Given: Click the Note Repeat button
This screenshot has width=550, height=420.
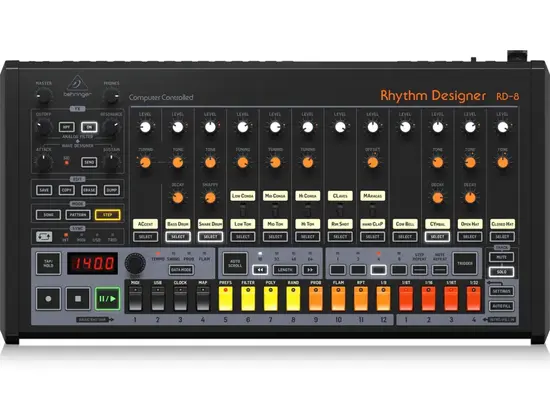Looking at the screenshot, I should point(440,270).
